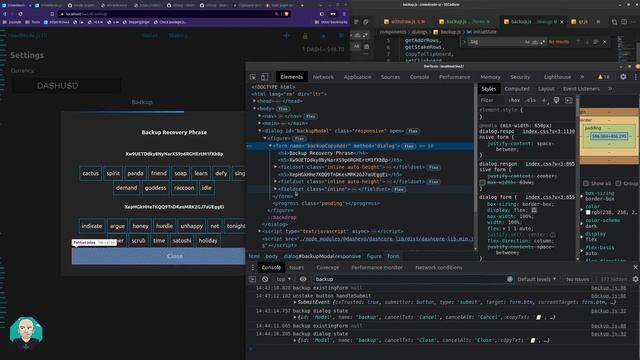The height and width of the screenshot is (360, 640).
Task: Toggle match case in VSCodium find widget
Action: (527, 42)
